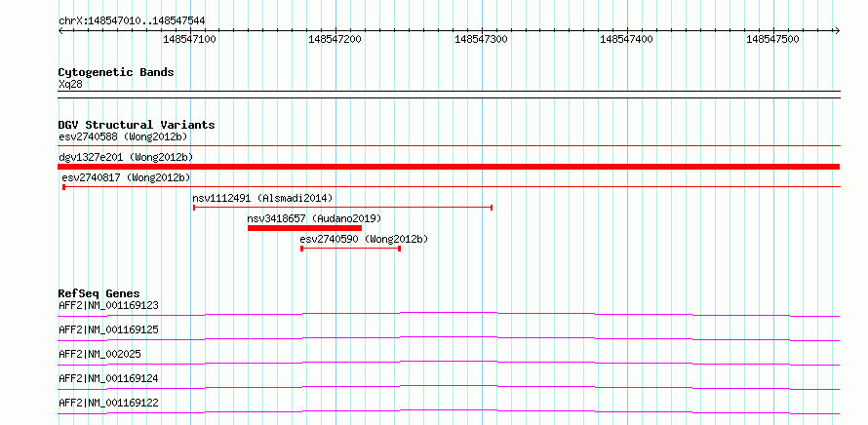Open variant esv2740590 (Wong2012b) label

click(x=364, y=239)
